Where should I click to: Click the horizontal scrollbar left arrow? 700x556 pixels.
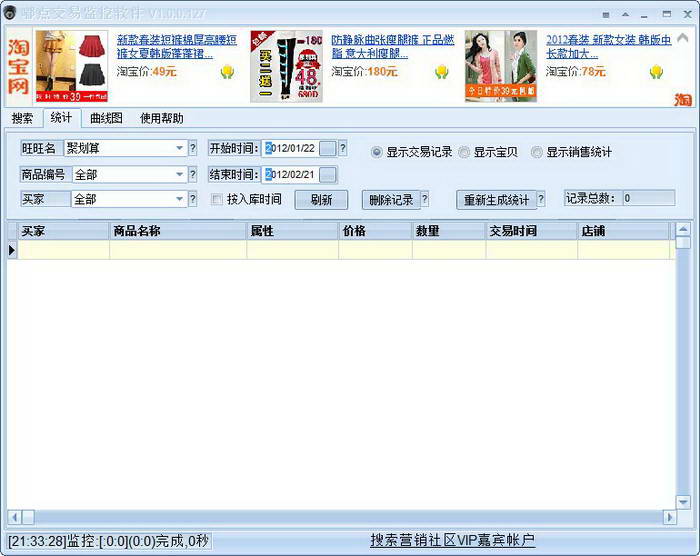point(14,517)
